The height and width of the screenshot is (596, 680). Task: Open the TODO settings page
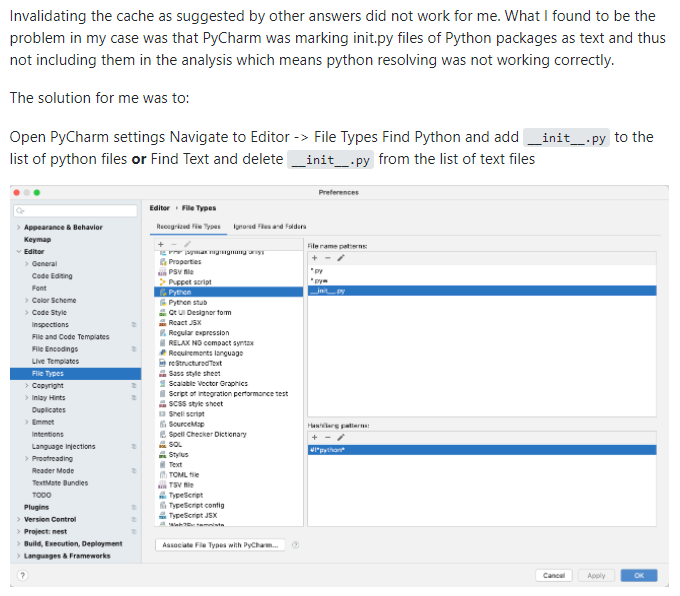(x=42, y=495)
